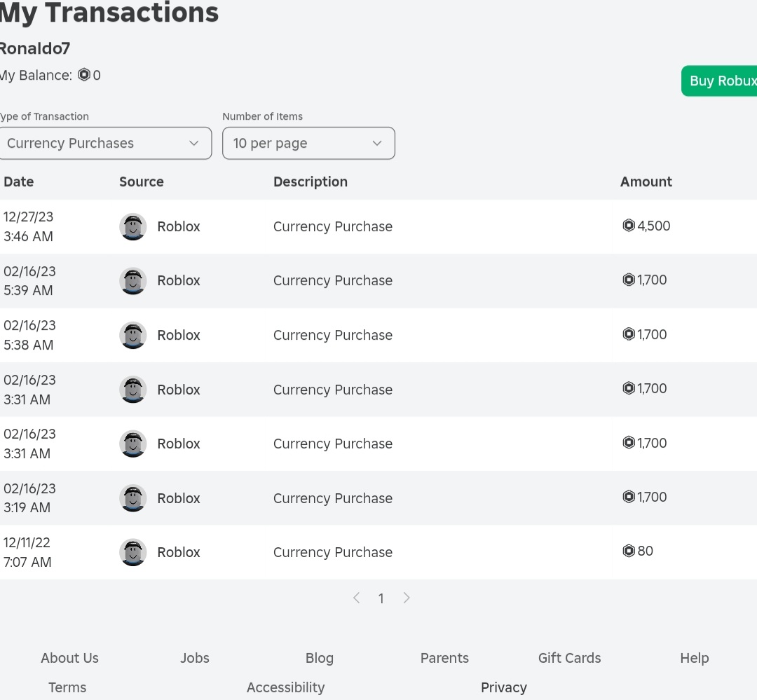The width and height of the screenshot is (757, 700).
Task: Click the Roblox avatar in the 12/11/22 row
Action: 132,552
